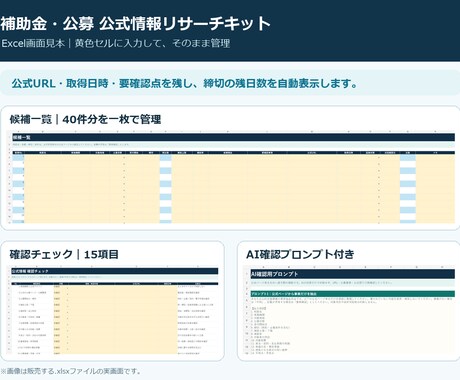
Task: Click the '公式情報 確認チェック' title bar in the preview
Action: tap(115, 271)
